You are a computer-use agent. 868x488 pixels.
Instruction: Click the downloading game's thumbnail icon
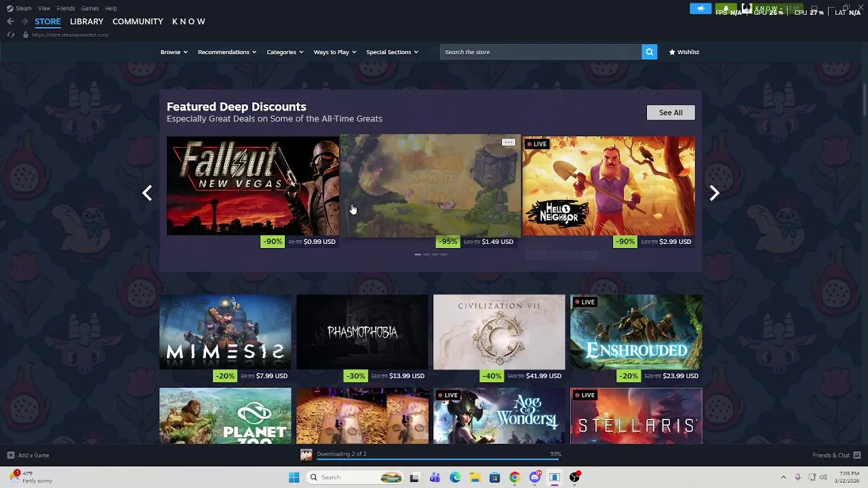point(307,455)
